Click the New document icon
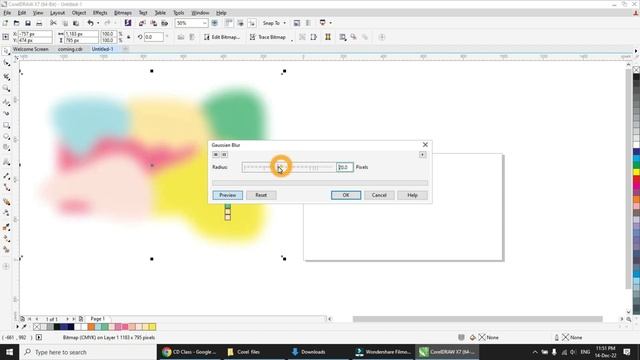The height and width of the screenshot is (360, 640). (x=5, y=23)
